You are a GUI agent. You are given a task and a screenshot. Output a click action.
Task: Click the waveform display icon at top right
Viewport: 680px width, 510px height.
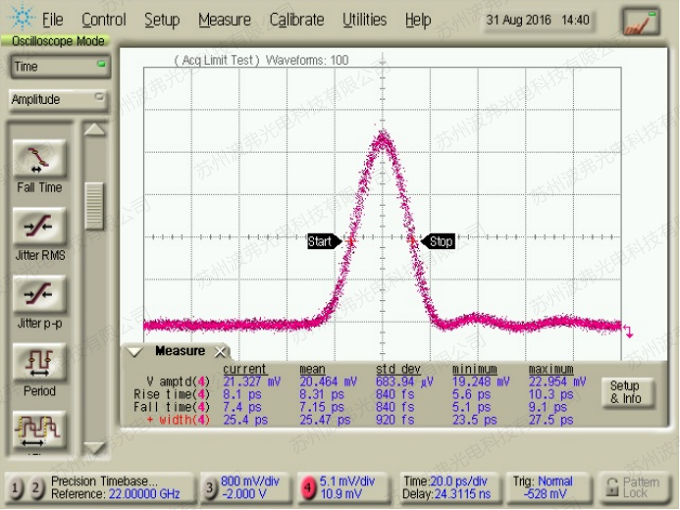640,21
